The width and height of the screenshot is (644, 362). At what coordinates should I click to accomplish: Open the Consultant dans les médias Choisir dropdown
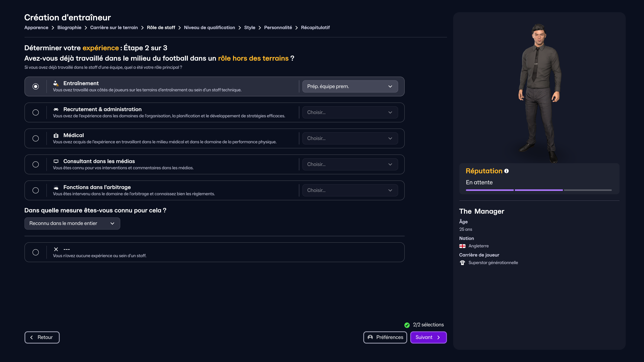(x=350, y=164)
